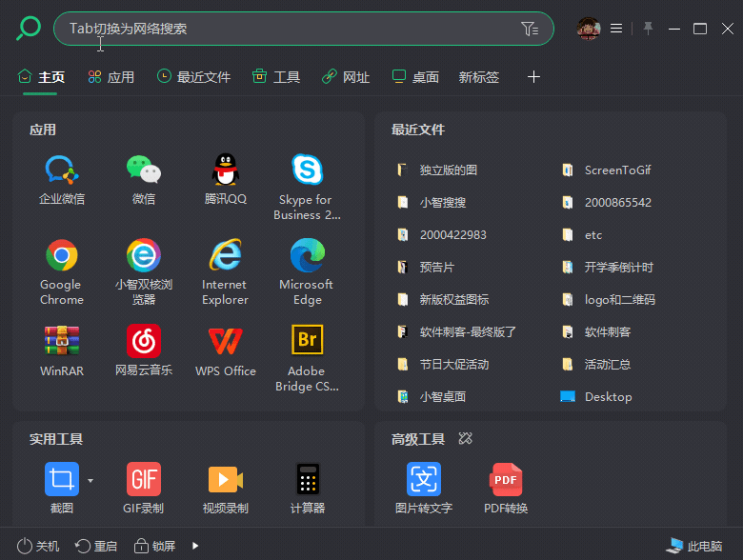Open recent folder 小智桌面

click(x=432, y=396)
